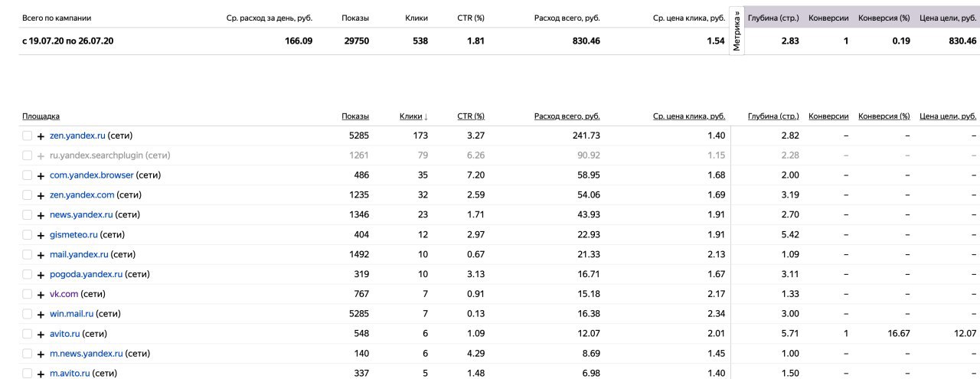Expand the vk.com row plus icon
Viewport: 980px width, 379px height.
[x=41, y=295]
